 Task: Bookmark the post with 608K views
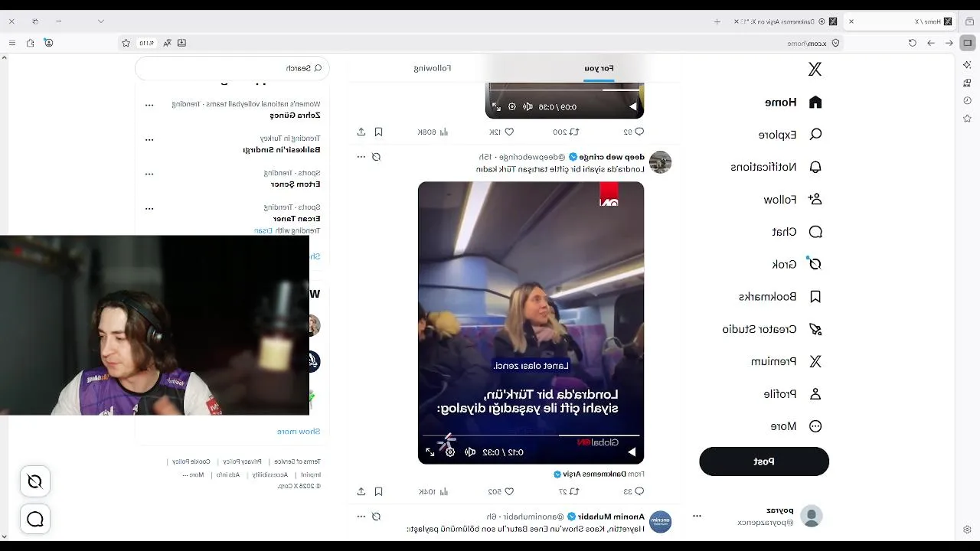[x=378, y=132]
